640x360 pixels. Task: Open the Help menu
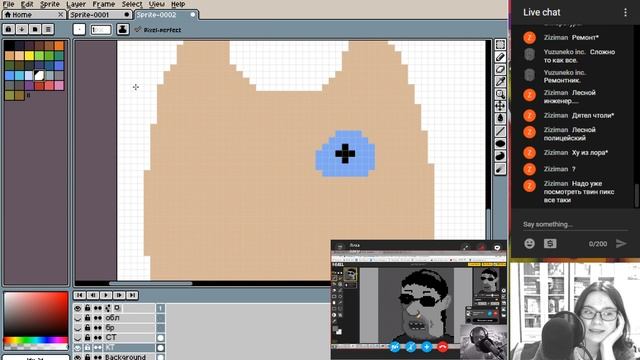178,4
